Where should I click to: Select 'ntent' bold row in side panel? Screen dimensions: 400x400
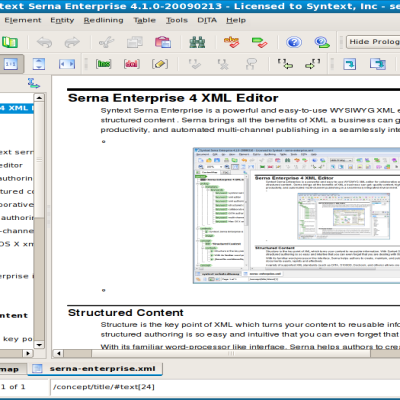coord(17,315)
